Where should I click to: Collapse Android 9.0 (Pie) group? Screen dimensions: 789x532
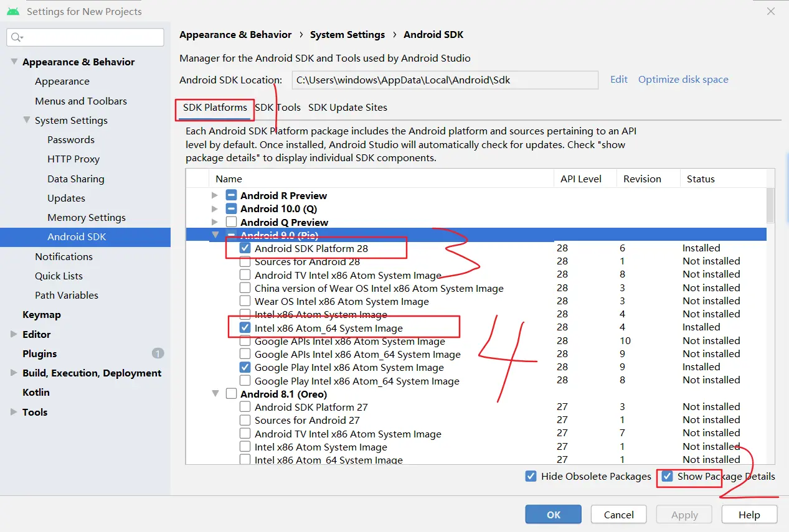tap(215, 235)
